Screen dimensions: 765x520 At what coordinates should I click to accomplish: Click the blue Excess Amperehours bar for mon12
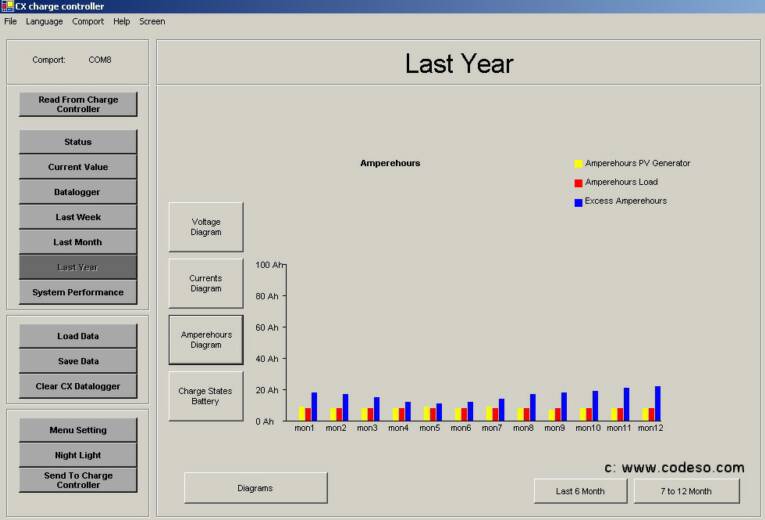click(x=658, y=403)
